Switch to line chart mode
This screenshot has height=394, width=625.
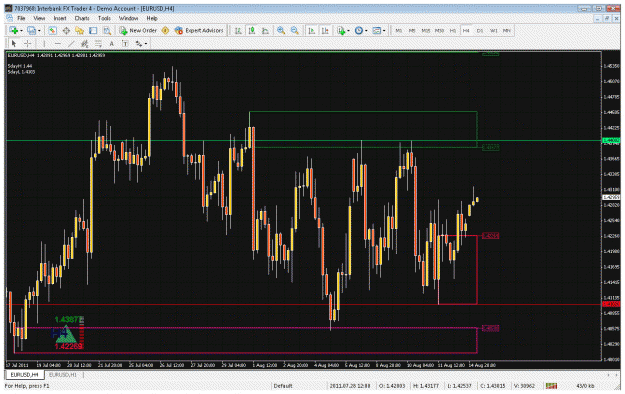[265, 31]
